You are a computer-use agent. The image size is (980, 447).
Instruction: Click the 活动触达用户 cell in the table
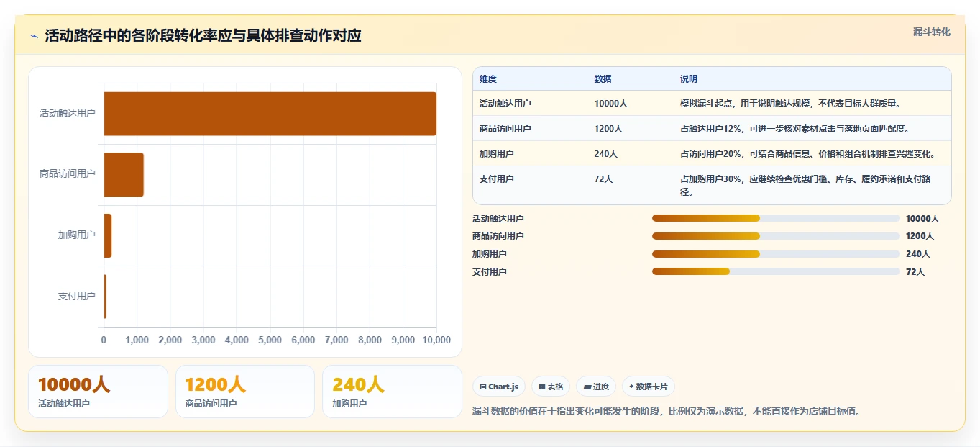(x=505, y=104)
